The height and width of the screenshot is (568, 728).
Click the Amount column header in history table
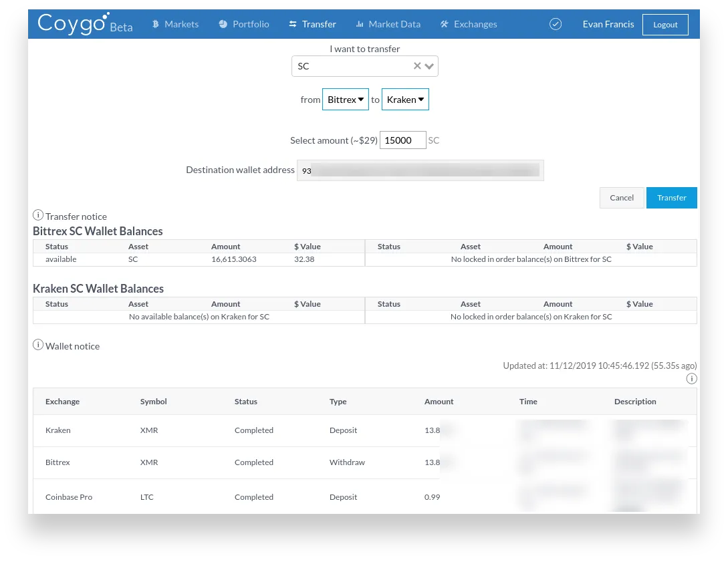tap(439, 402)
